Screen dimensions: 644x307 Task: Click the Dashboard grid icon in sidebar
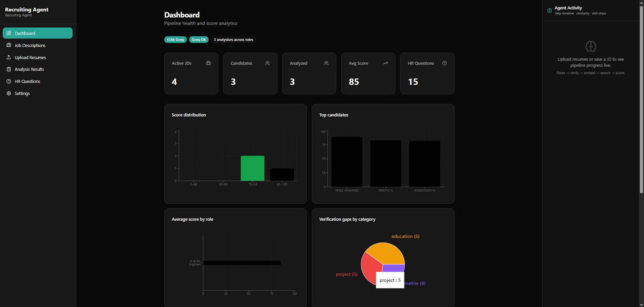pyautogui.click(x=9, y=33)
